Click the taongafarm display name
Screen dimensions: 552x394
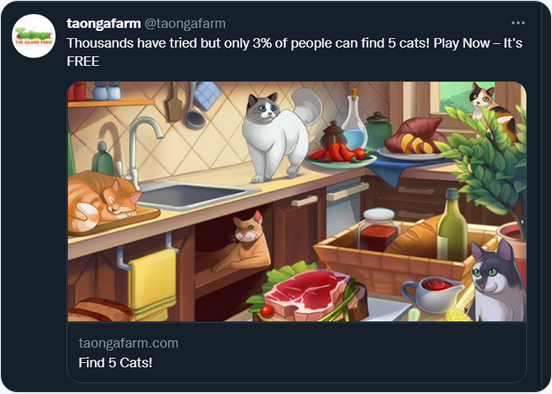pyautogui.click(x=104, y=24)
